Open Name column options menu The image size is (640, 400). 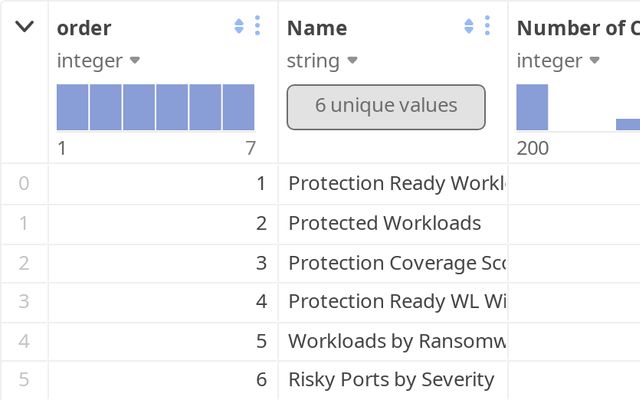pos(487,26)
